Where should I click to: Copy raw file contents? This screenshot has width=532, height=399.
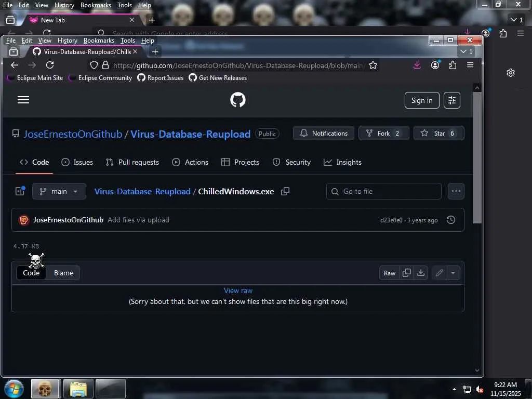[406, 273]
